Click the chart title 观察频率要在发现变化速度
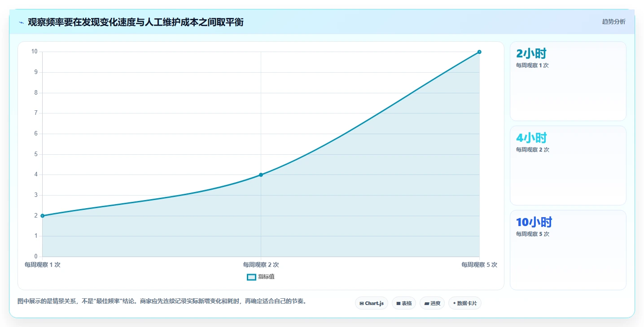The height and width of the screenshot is (327, 644). [136, 22]
